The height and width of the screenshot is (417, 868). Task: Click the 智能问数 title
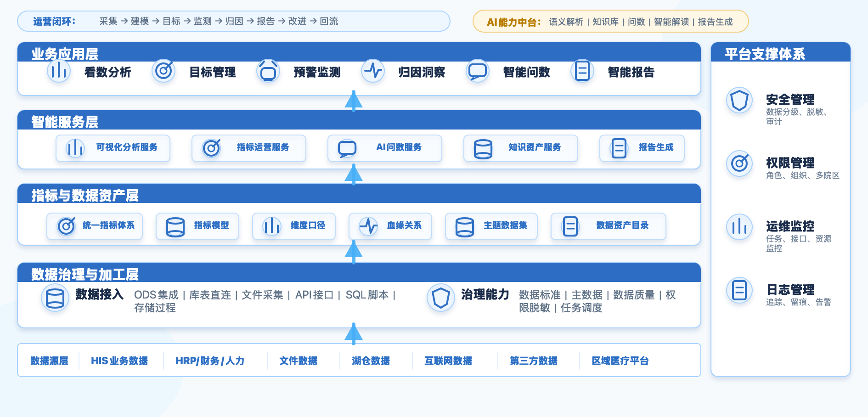coord(526,72)
